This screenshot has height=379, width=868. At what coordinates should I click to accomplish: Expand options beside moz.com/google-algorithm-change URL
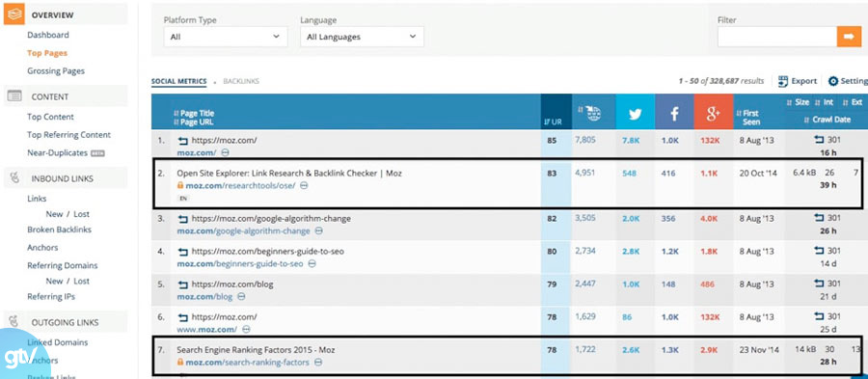319,230
